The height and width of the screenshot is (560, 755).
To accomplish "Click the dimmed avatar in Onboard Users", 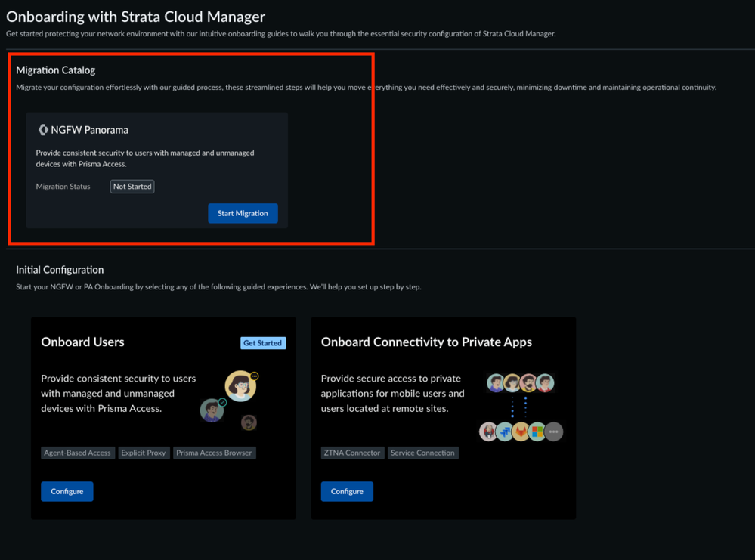I will [x=249, y=422].
